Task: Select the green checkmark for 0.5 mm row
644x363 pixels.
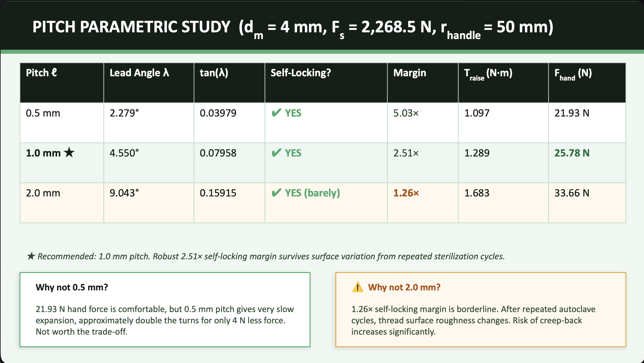Action: [x=276, y=113]
